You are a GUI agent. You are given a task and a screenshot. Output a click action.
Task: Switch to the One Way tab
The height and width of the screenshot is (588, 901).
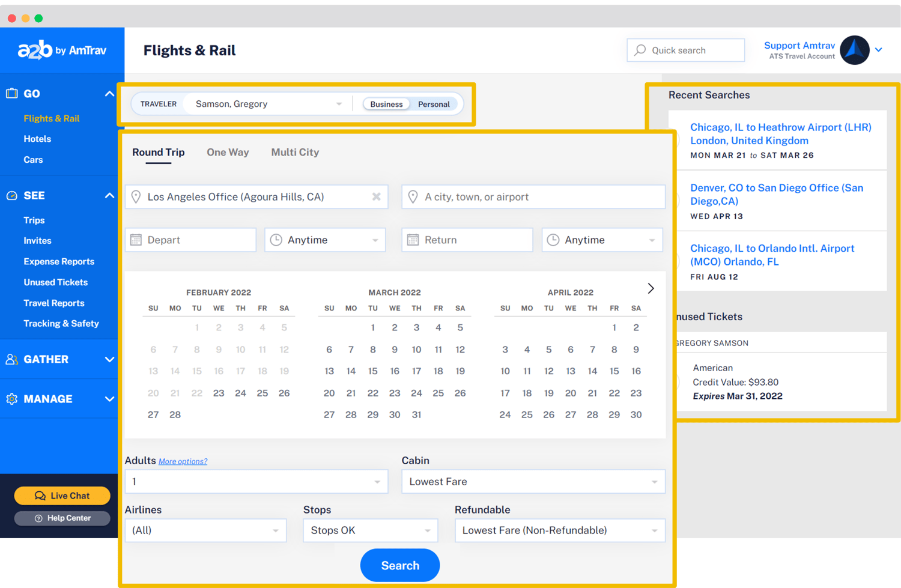[228, 153]
